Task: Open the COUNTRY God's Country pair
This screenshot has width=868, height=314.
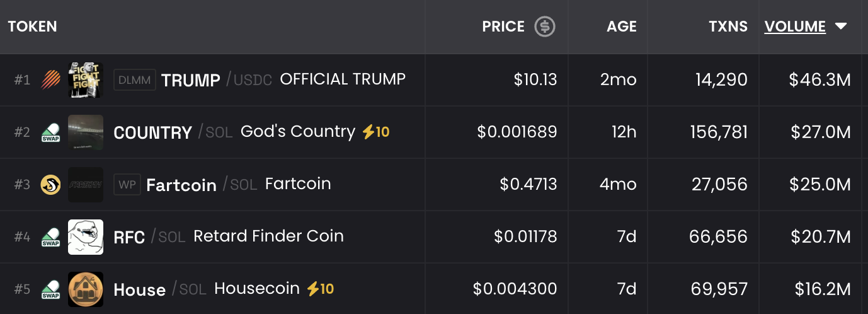Action: point(152,132)
